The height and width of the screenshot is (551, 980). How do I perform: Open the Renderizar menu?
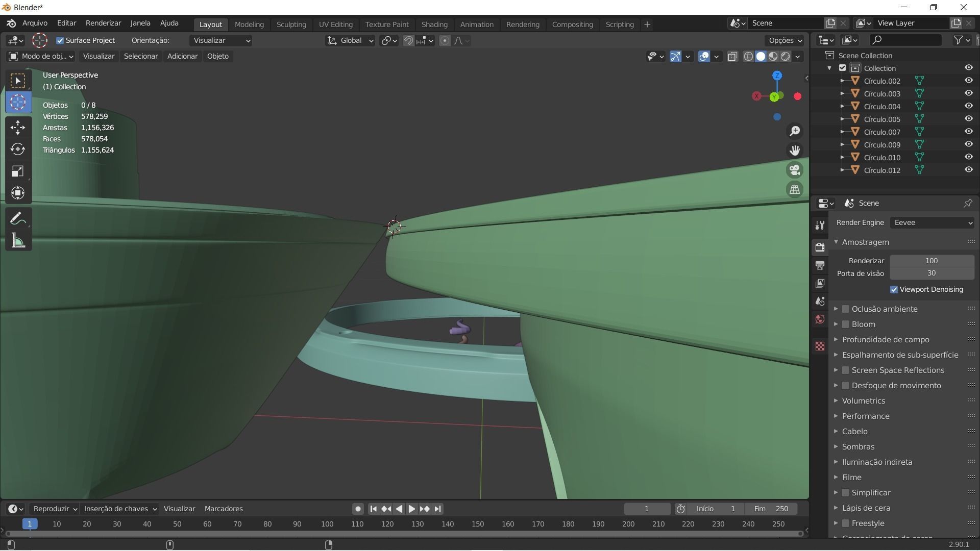[x=103, y=23]
